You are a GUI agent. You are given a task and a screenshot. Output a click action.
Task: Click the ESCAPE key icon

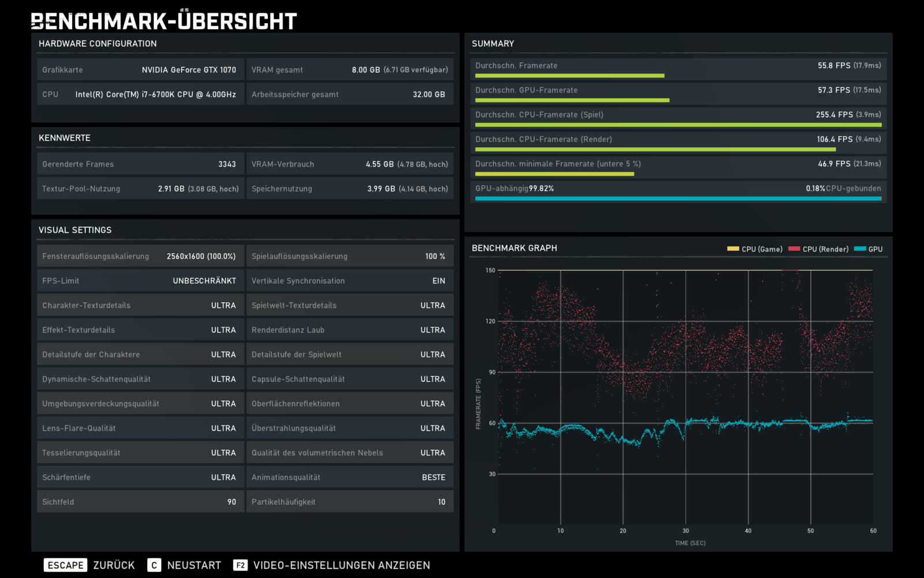(65, 565)
